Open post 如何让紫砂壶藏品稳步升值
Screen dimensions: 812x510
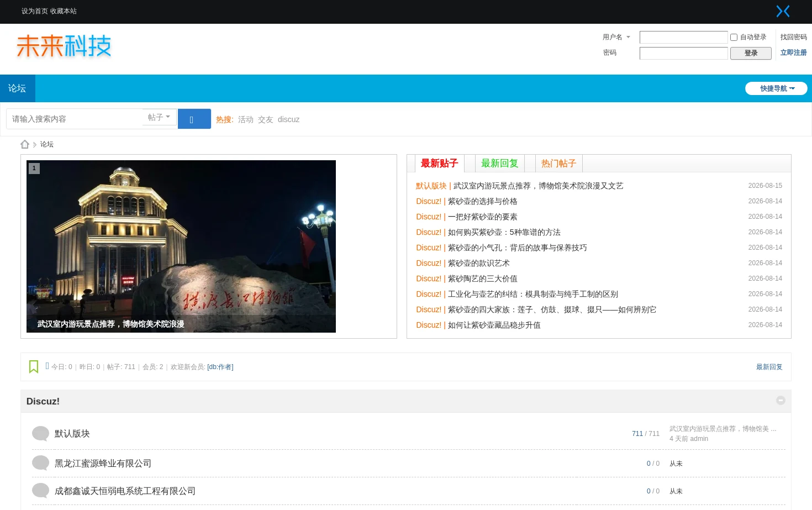point(494,325)
